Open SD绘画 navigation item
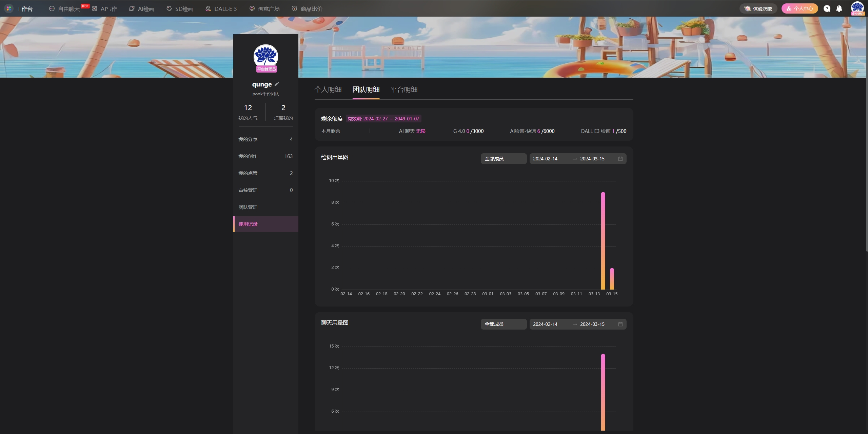The width and height of the screenshot is (868, 434). pyautogui.click(x=184, y=9)
